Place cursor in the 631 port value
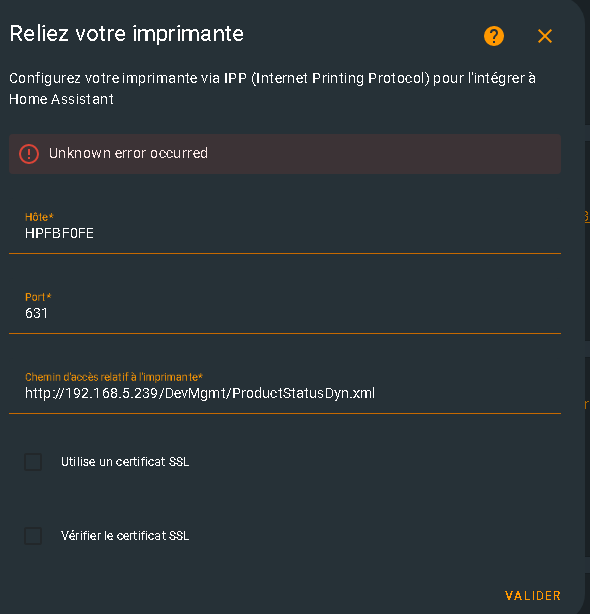Viewport: 590px width, 614px height. [36, 313]
